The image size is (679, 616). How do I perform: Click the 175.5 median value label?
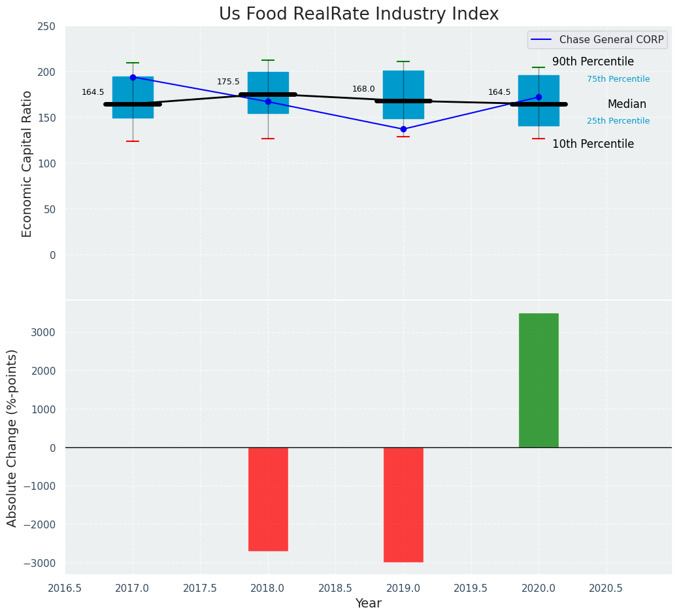[228, 82]
